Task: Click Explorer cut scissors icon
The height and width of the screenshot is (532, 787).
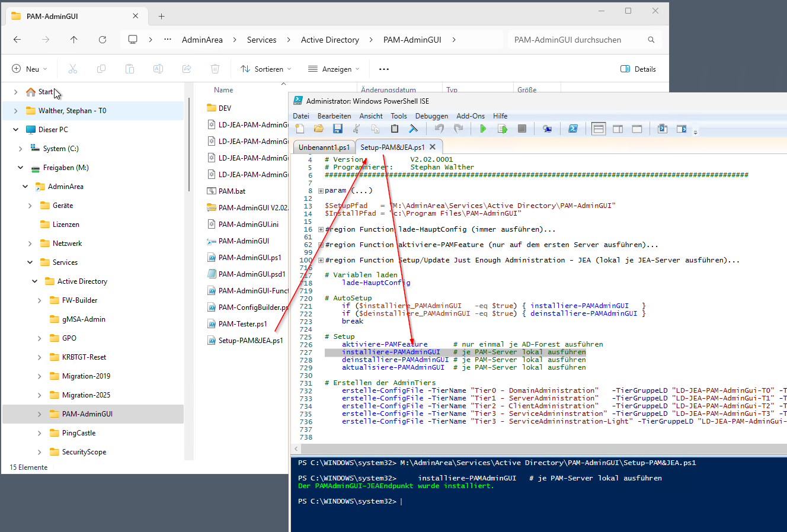Action: [73, 69]
